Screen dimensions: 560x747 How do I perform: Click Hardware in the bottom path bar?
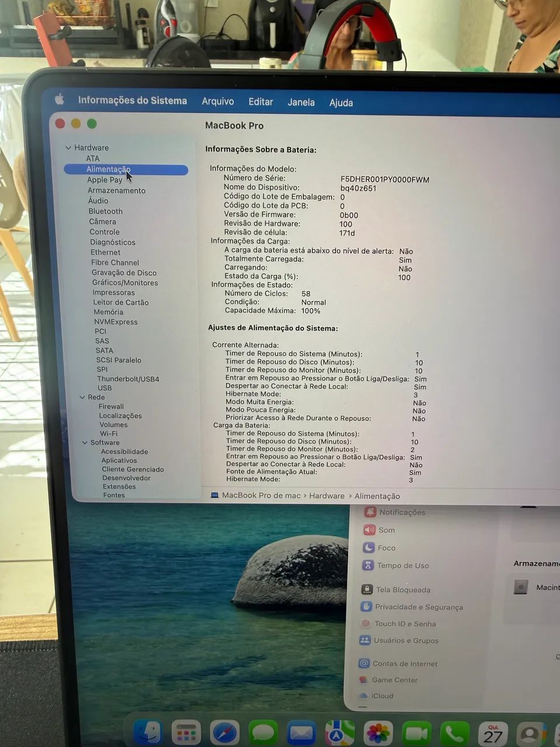pyautogui.click(x=327, y=495)
